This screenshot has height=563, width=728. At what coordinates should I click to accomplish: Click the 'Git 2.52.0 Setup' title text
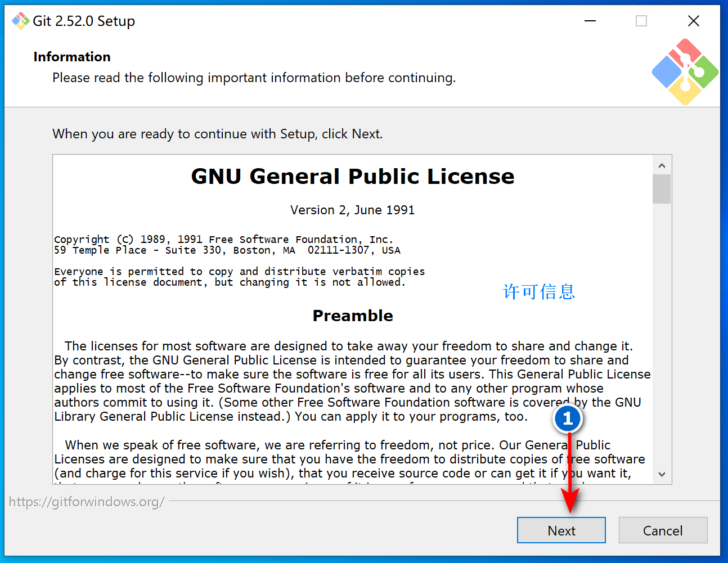click(x=84, y=21)
